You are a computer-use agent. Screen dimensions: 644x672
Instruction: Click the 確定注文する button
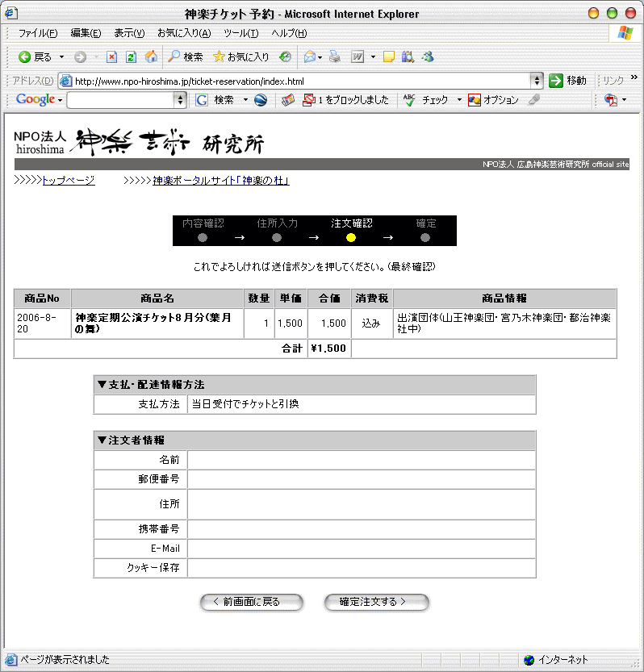(377, 602)
